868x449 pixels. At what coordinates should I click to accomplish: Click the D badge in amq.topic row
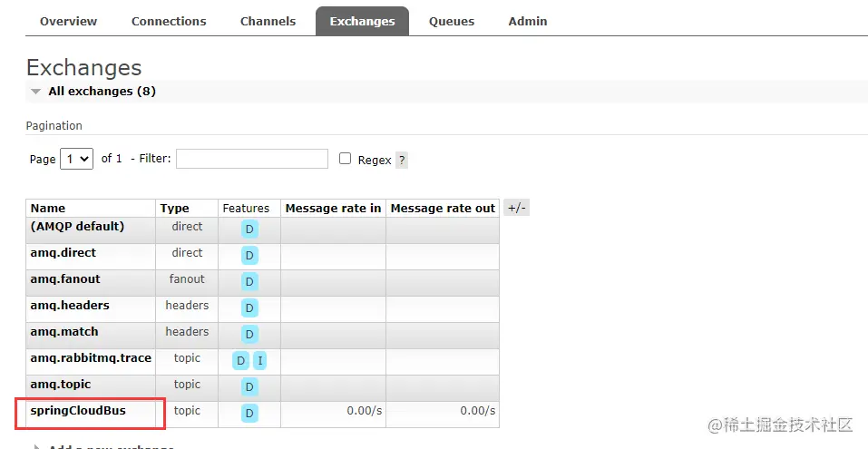(249, 387)
